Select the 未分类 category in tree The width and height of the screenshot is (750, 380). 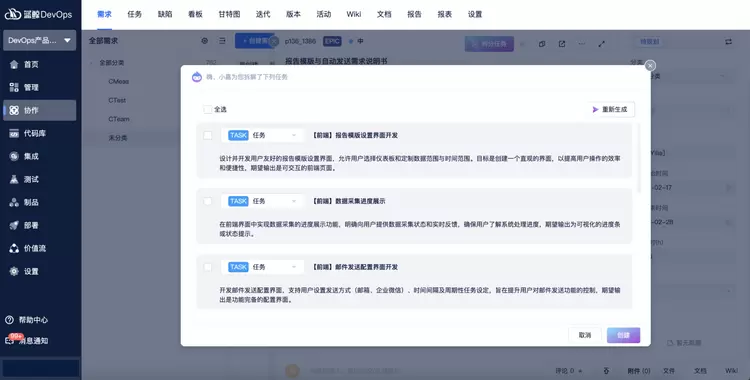(x=118, y=138)
